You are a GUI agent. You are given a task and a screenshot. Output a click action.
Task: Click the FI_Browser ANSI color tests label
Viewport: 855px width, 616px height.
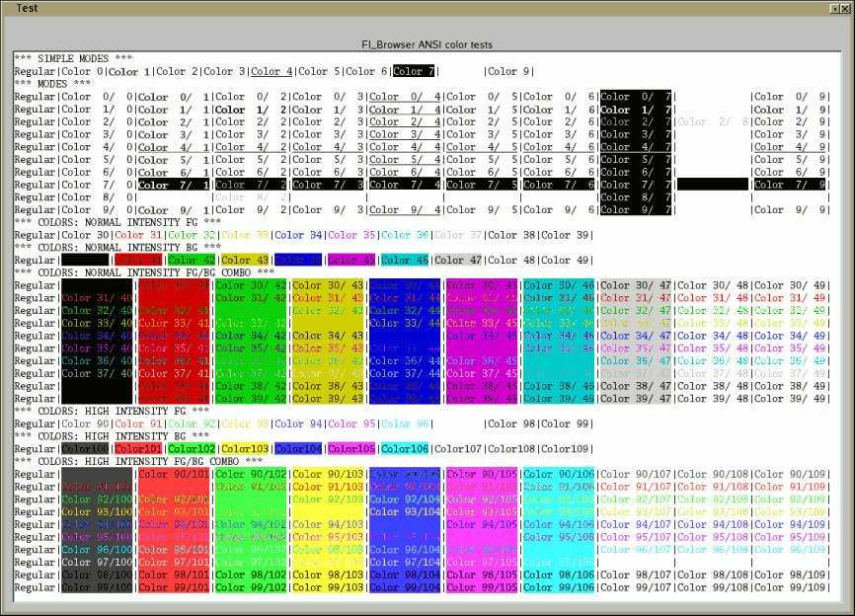point(428,44)
